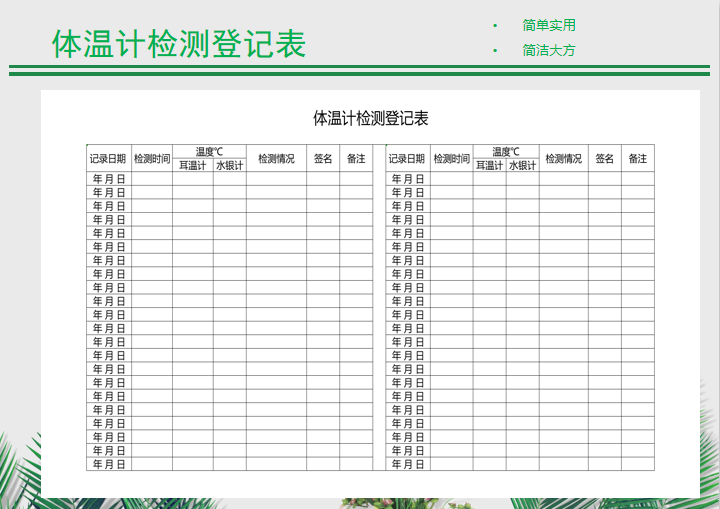Select 检测情况 header in the right table
The height and width of the screenshot is (509, 720).
[x=564, y=158]
